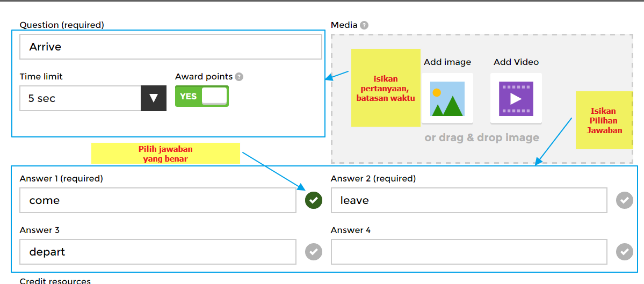The height and width of the screenshot is (284, 644).
Task: Open the Award points help icon
Action: pos(239,77)
